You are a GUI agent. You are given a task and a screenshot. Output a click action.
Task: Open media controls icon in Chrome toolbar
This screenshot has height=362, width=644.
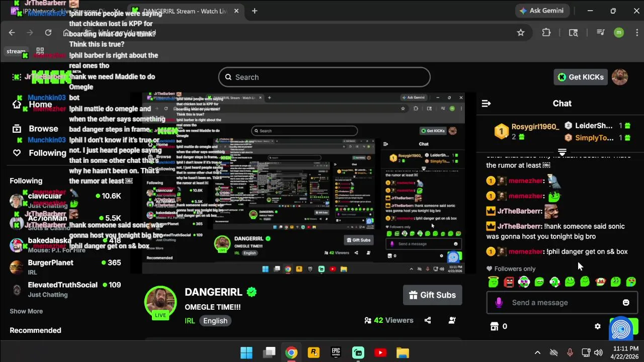pos(600,33)
